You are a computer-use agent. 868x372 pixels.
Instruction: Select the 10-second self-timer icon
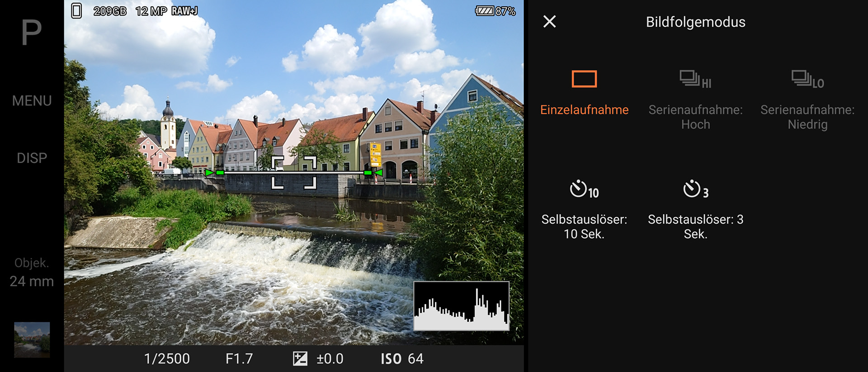click(584, 189)
